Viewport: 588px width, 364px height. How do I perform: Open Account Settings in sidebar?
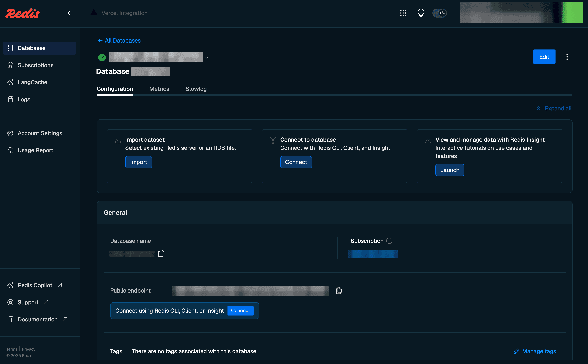(40, 133)
